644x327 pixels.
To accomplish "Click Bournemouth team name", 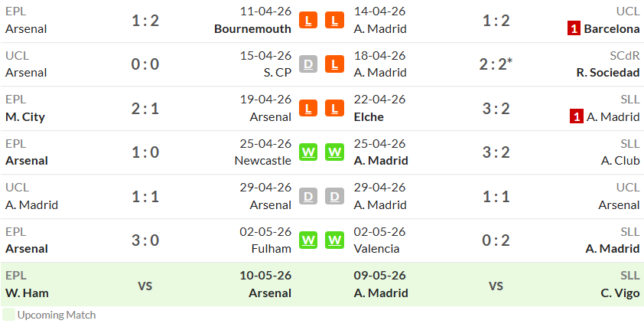I will (x=252, y=29).
